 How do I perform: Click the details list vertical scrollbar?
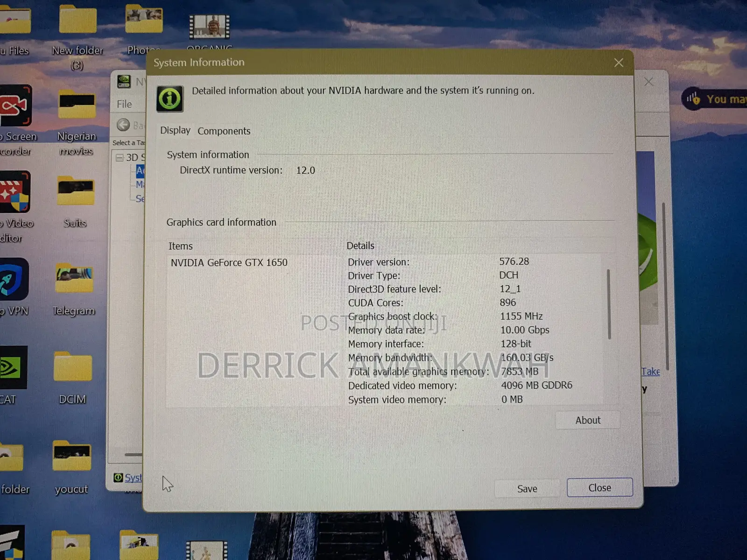pos(608,304)
